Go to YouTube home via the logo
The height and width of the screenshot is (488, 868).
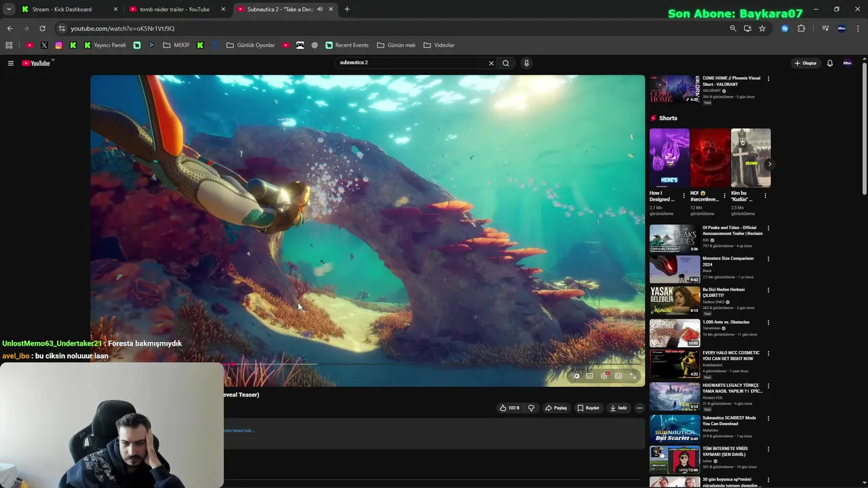pos(36,63)
